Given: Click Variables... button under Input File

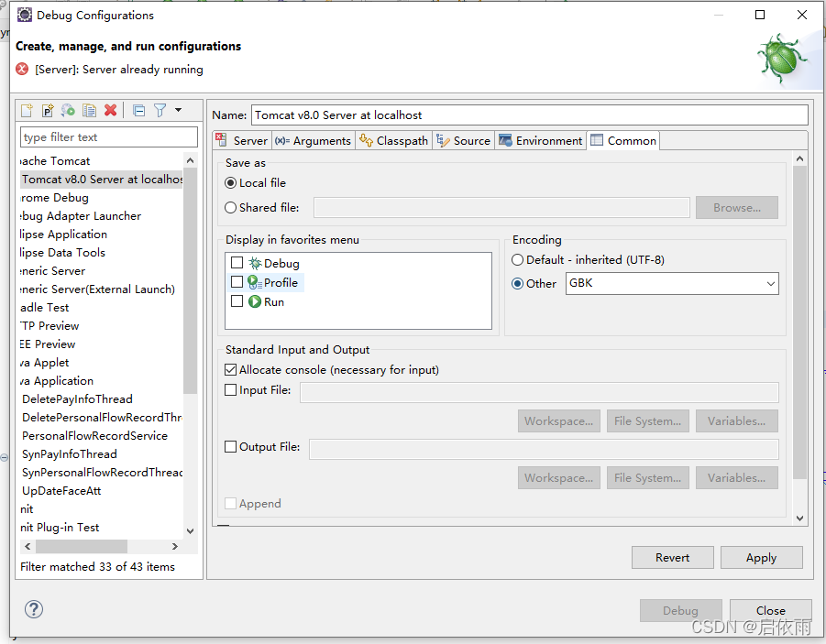Looking at the screenshot, I should tap(737, 420).
